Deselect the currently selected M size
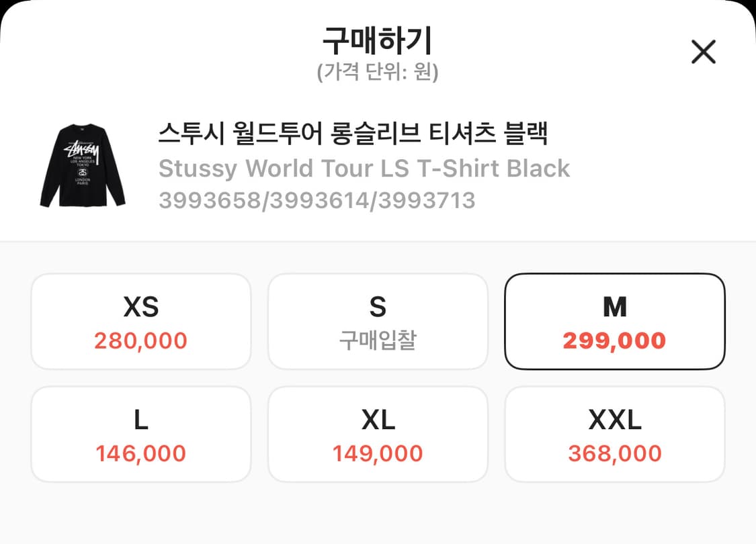 click(615, 321)
